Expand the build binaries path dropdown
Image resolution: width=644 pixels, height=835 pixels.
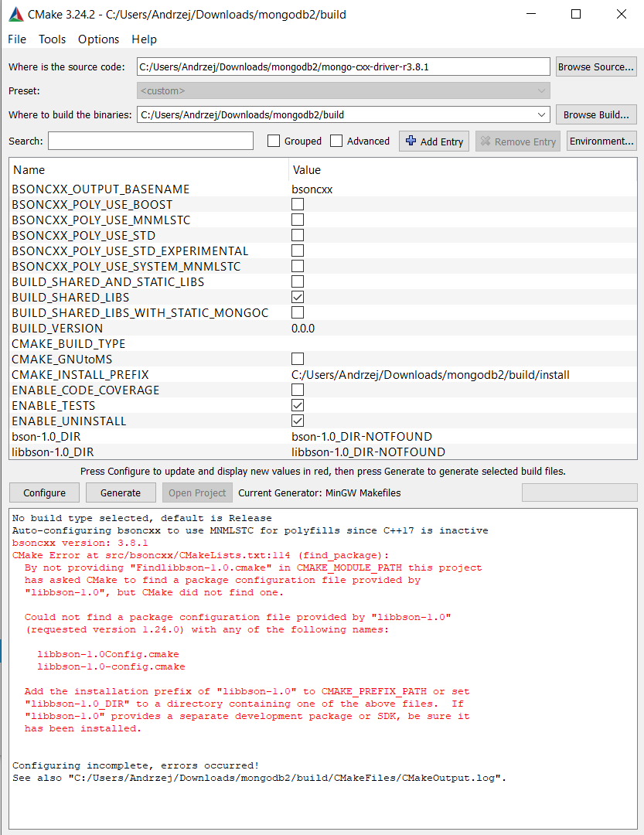pos(542,114)
